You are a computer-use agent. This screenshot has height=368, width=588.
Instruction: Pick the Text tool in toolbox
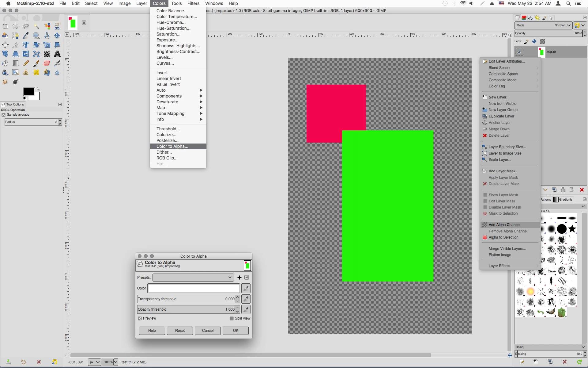tap(57, 54)
